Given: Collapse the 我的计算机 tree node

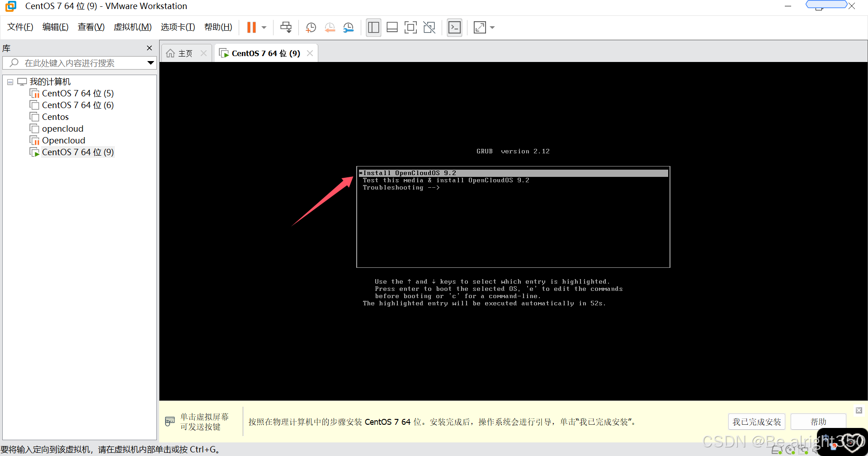Looking at the screenshot, I should point(10,81).
